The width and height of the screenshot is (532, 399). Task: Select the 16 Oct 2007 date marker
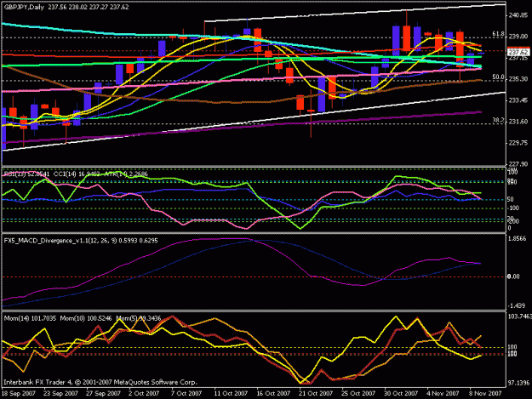click(x=273, y=393)
